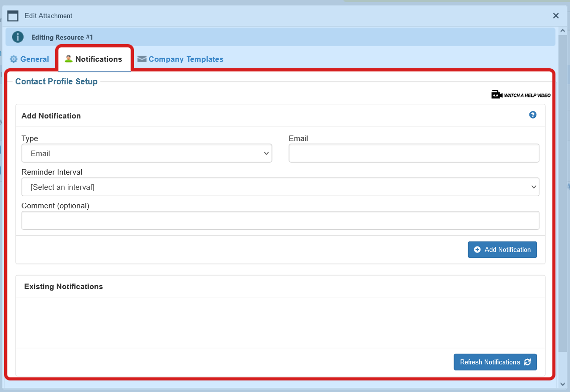
Task: Click the info icon next to Editing Resource #1
Action: [x=18, y=37]
